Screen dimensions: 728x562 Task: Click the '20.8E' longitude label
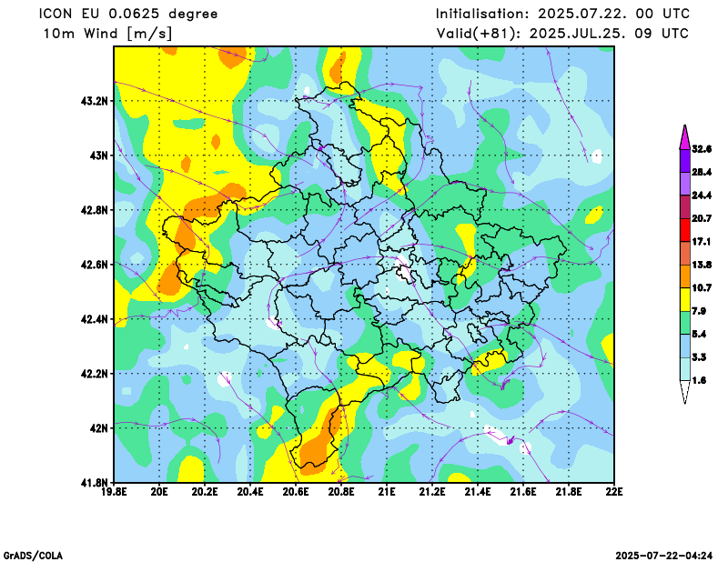341,491
